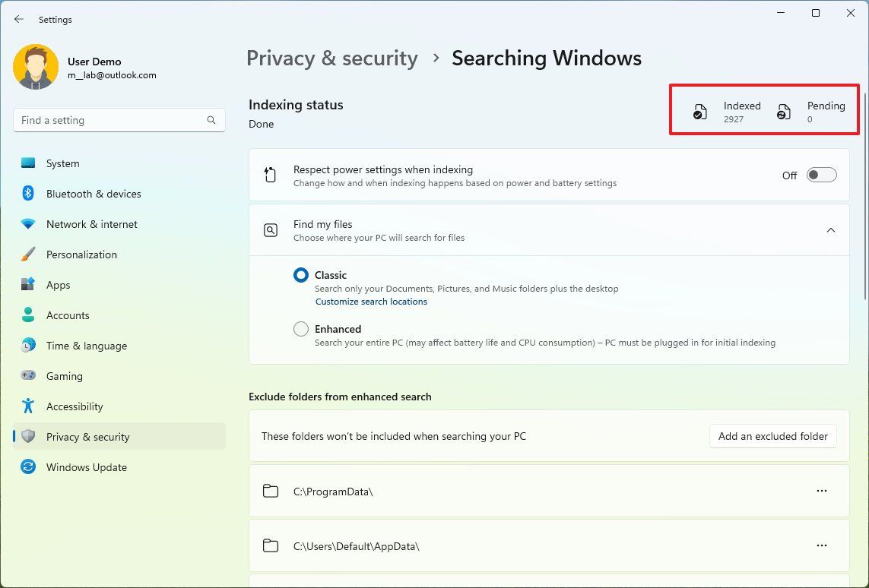
Task: Toggle Respect power settings when indexing
Action: point(820,174)
